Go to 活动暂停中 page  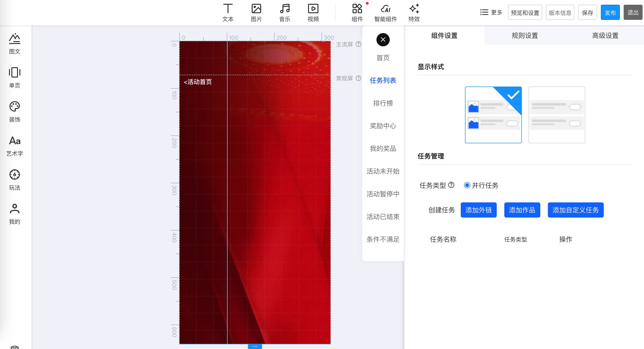point(383,194)
